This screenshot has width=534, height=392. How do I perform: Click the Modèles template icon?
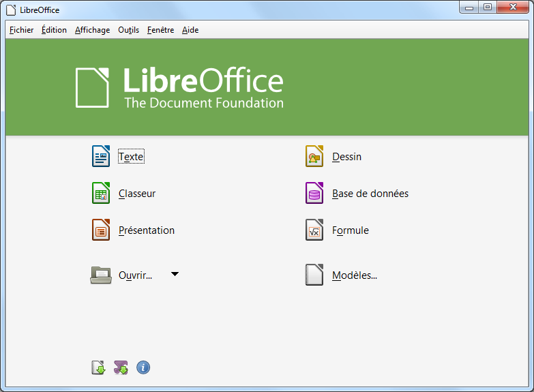pos(314,275)
